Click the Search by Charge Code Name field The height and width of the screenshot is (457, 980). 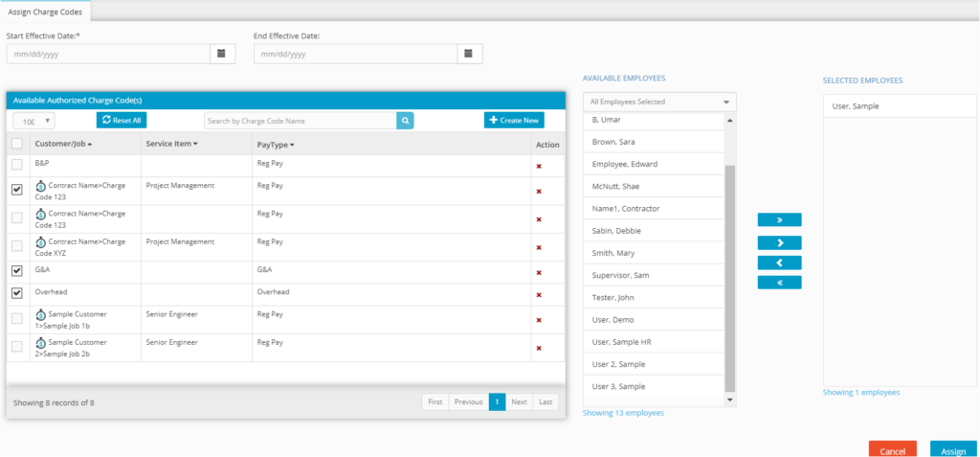click(301, 121)
